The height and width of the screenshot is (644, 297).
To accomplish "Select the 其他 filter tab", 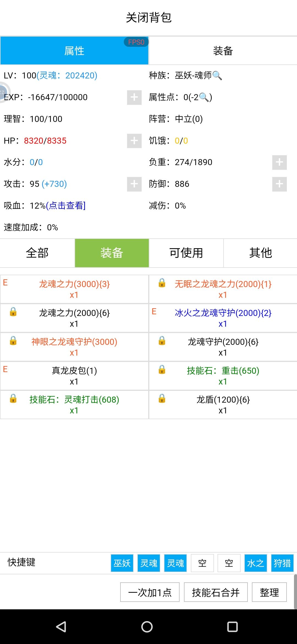I will point(260,253).
